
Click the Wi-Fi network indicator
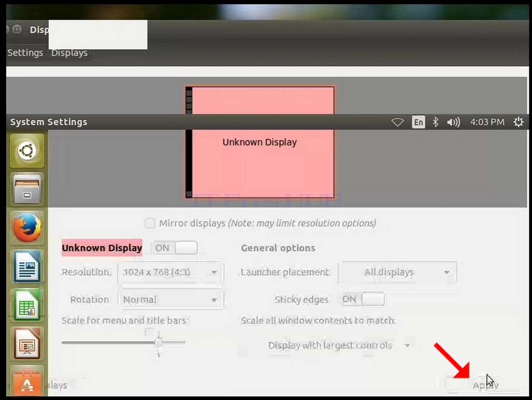pyautogui.click(x=397, y=122)
